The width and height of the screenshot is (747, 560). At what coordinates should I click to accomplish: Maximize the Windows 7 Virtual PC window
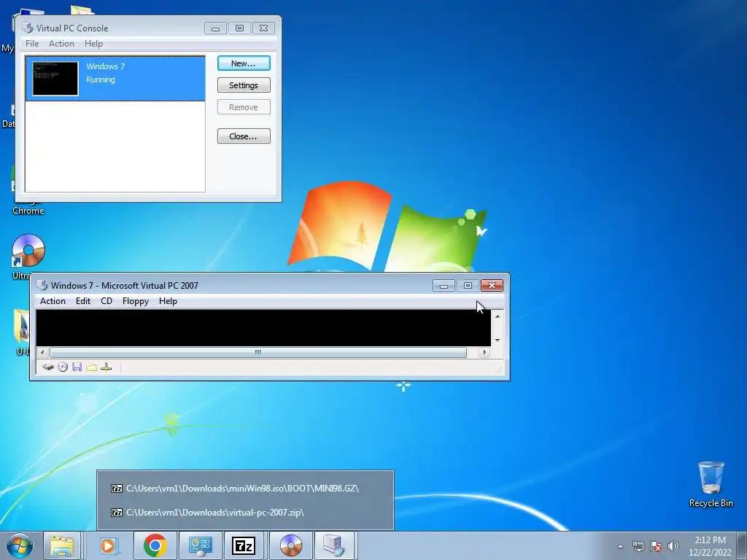pos(468,285)
